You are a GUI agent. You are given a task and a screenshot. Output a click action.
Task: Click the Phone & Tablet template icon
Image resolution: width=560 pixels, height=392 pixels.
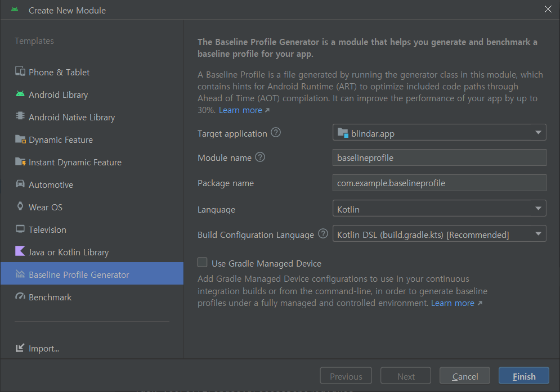pos(20,71)
